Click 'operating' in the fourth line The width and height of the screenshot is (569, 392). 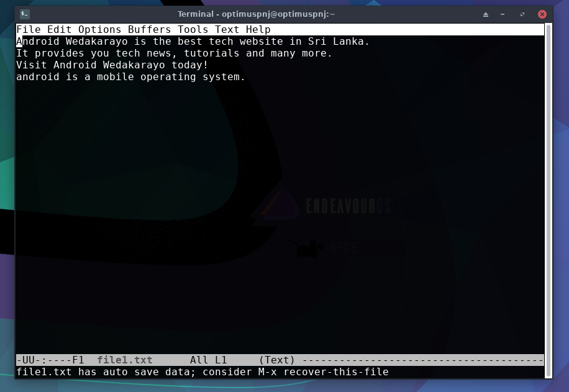coord(168,77)
